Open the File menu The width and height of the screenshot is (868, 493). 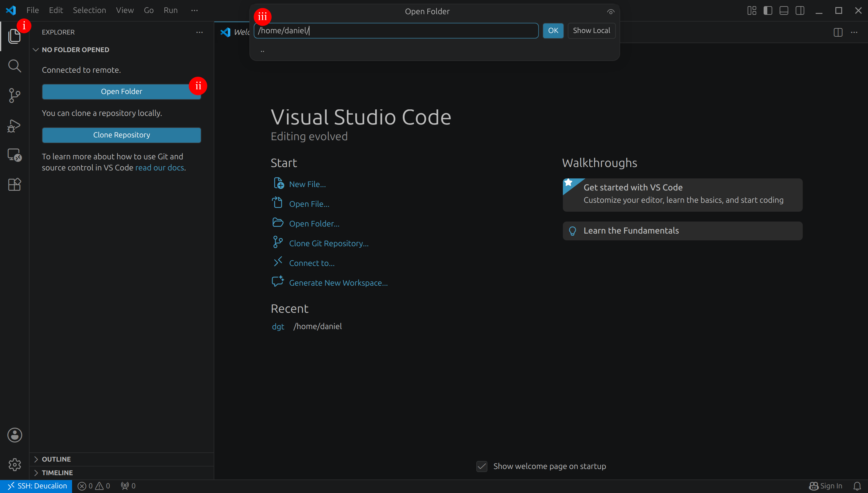coord(32,10)
